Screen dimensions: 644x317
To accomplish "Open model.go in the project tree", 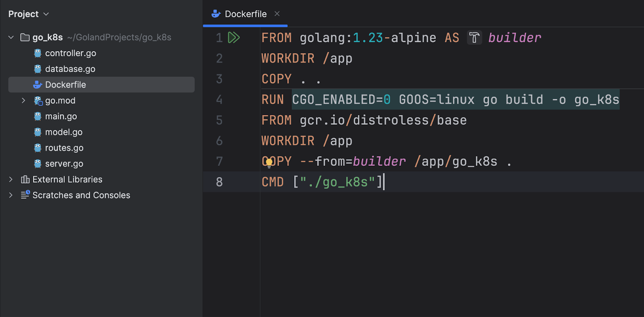I will (x=64, y=132).
